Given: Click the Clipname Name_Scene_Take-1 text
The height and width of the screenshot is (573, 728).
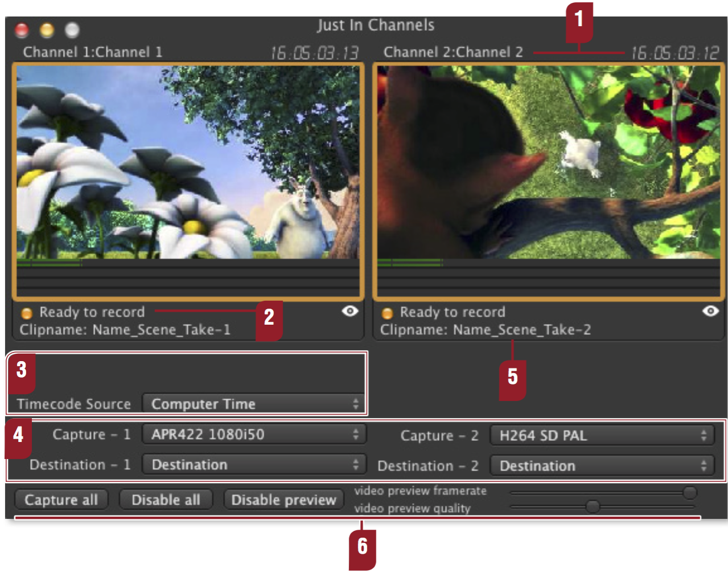Looking at the screenshot, I should [x=125, y=330].
